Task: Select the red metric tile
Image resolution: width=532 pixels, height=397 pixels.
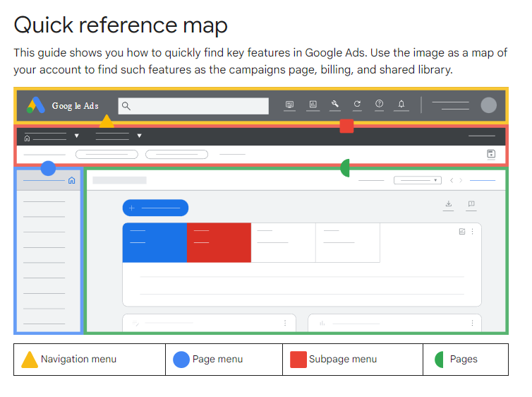Action: pyautogui.click(x=219, y=242)
